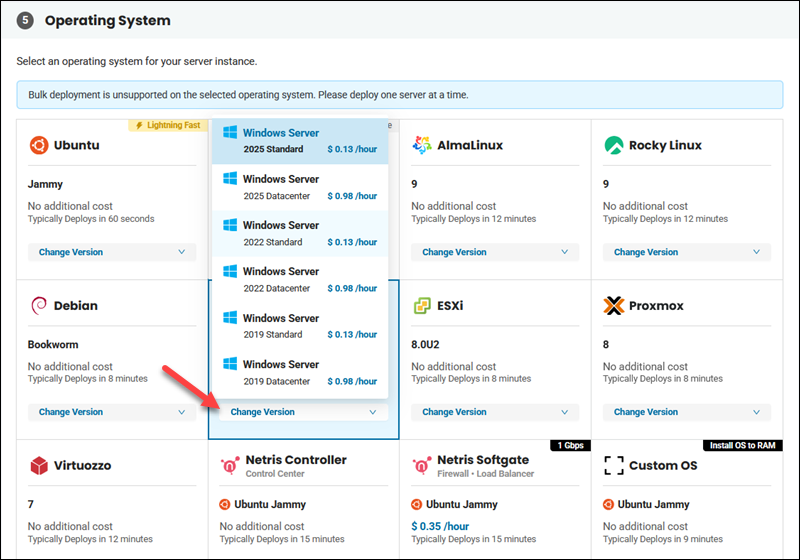
Task: Click the AlmaLinux logo icon
Action: click(422, 145)
